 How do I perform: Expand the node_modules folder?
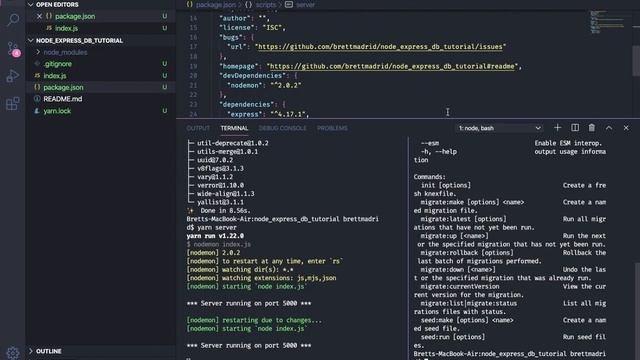[x=38, y=52]
